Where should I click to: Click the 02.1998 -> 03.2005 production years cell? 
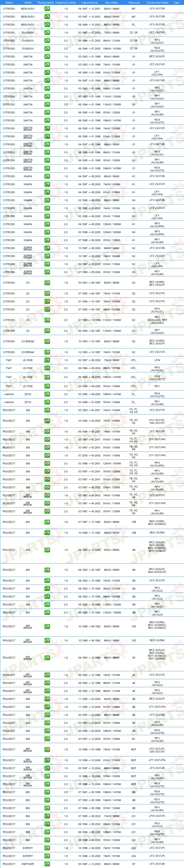(x=89, y=232)
